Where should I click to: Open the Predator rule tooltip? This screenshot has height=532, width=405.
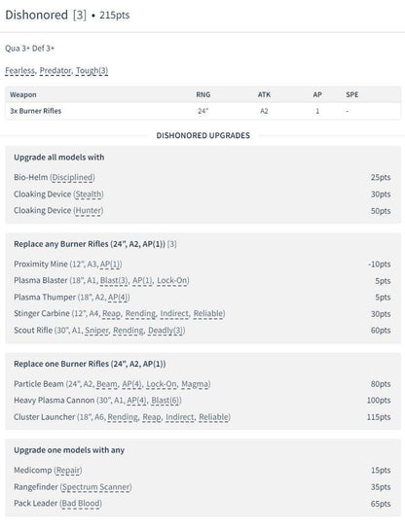point(55,71)
